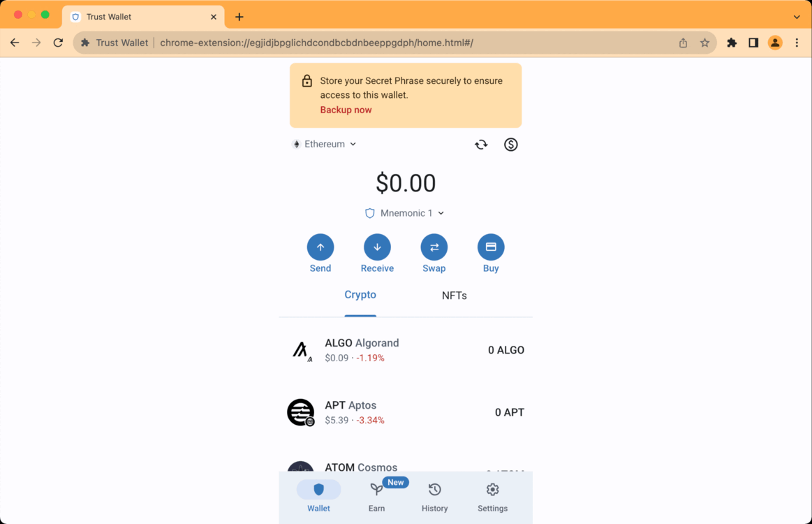Click the Receive label
The image size is (812, 524).
[x=377, y=268]
